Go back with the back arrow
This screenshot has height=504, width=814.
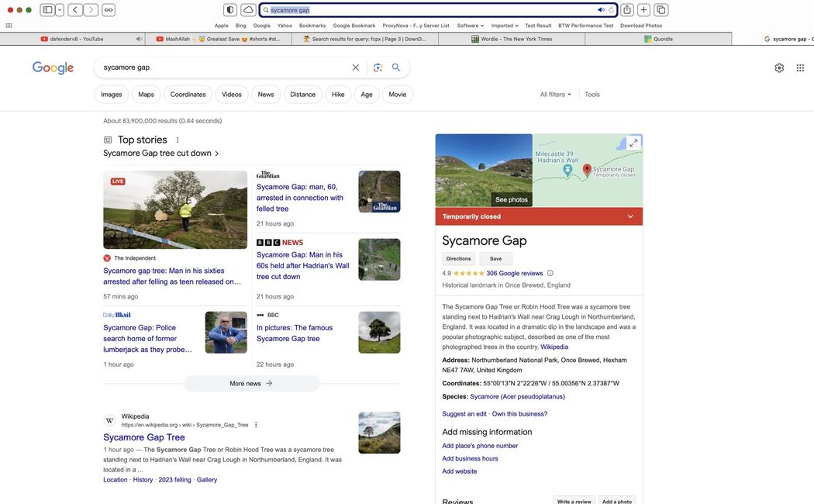(75, 10)
